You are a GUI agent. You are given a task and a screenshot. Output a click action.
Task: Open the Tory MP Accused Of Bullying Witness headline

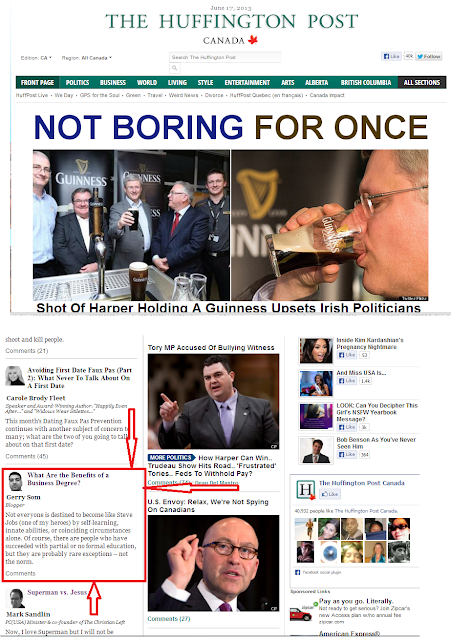click(211, 348)
